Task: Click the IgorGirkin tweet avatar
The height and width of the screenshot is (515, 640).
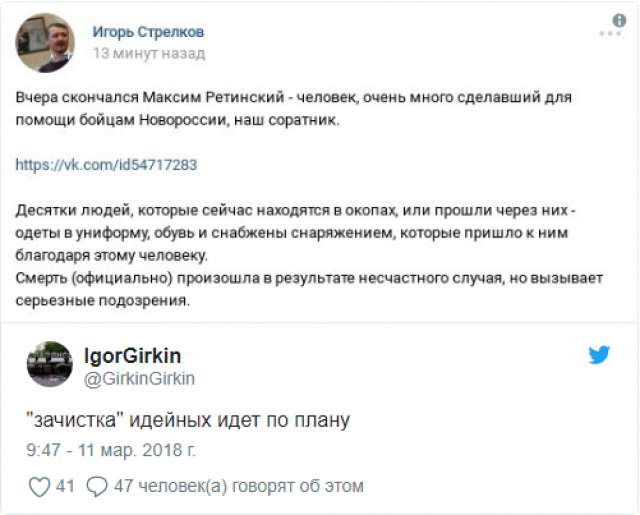Action: pyautogui.click(x=49, y=365)
